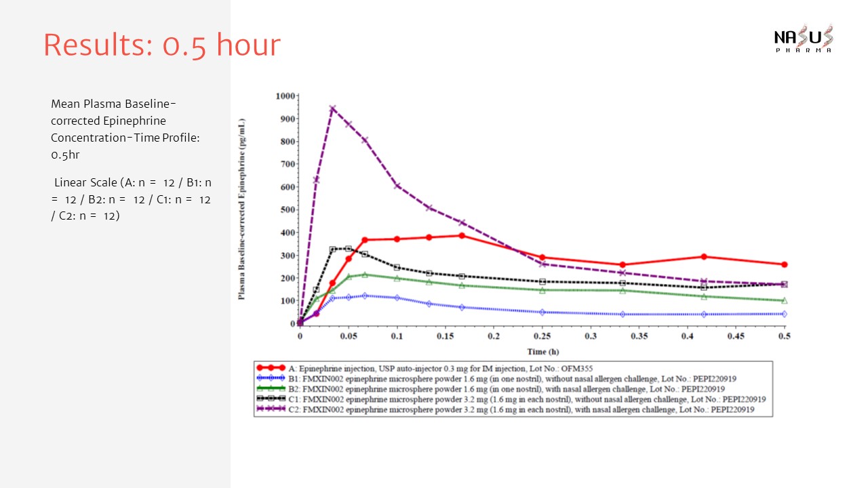868x488 pixels.
Task: Click the y-axis label "Plasma Baseline-corrected Epinephrine (pg/mL)"
Action: [x=241, y=209]
